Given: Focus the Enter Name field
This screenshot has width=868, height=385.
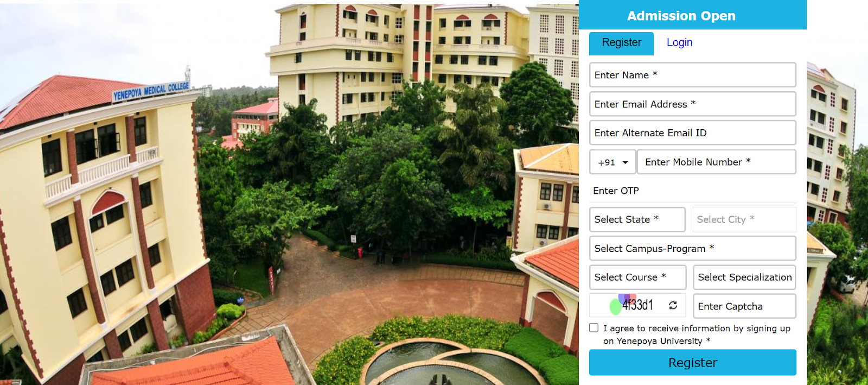Looking at the screenshot, I should click(693, 75).
